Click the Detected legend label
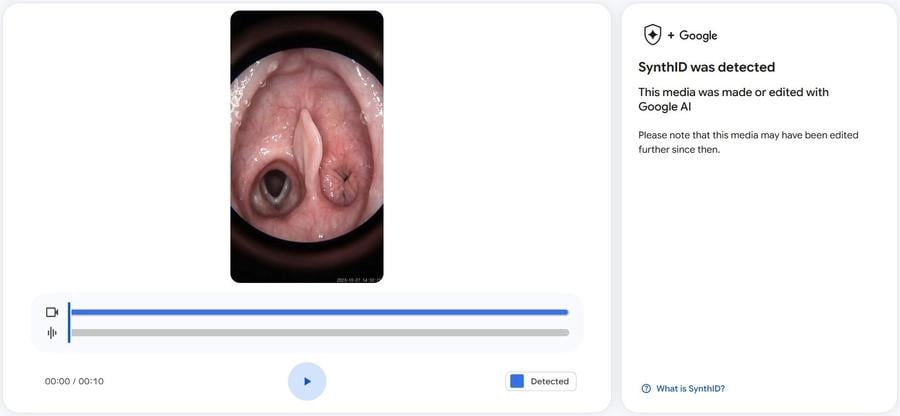Viewport: 900px width, 416px height. [x=549, y=381]
